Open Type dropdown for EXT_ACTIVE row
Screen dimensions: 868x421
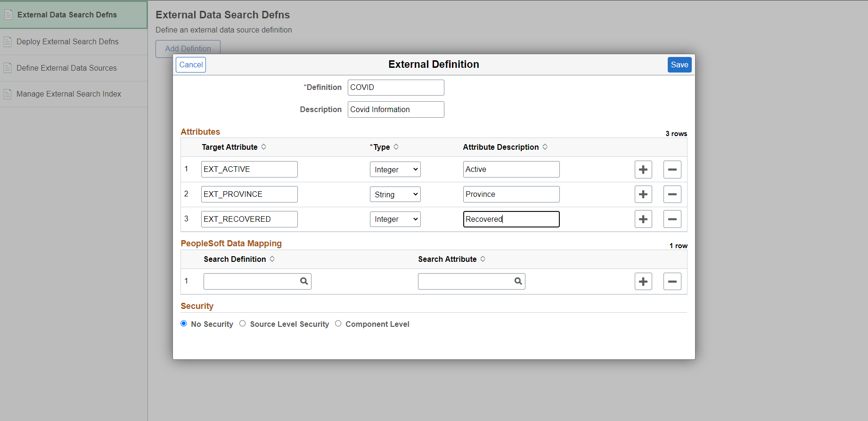click(395, 170)
